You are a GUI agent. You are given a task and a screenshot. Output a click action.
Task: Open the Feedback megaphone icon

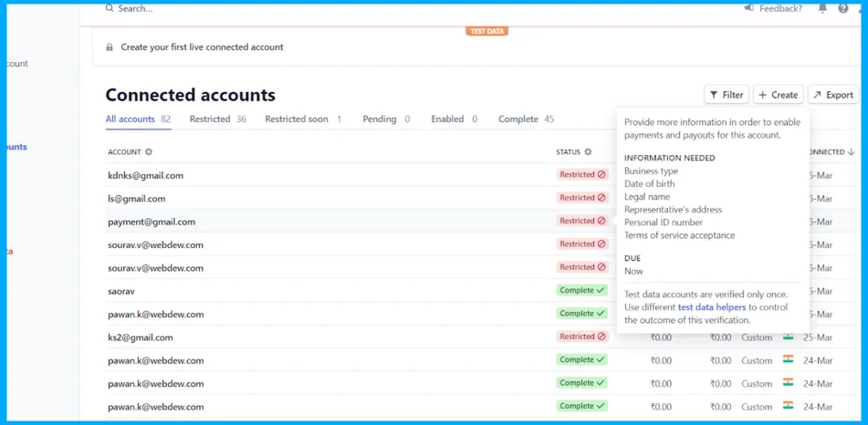[x=748, y=8]
